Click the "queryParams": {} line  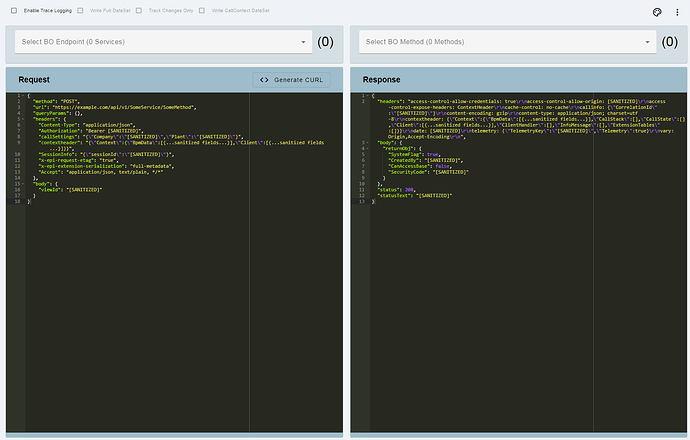(x=58, y=114)
